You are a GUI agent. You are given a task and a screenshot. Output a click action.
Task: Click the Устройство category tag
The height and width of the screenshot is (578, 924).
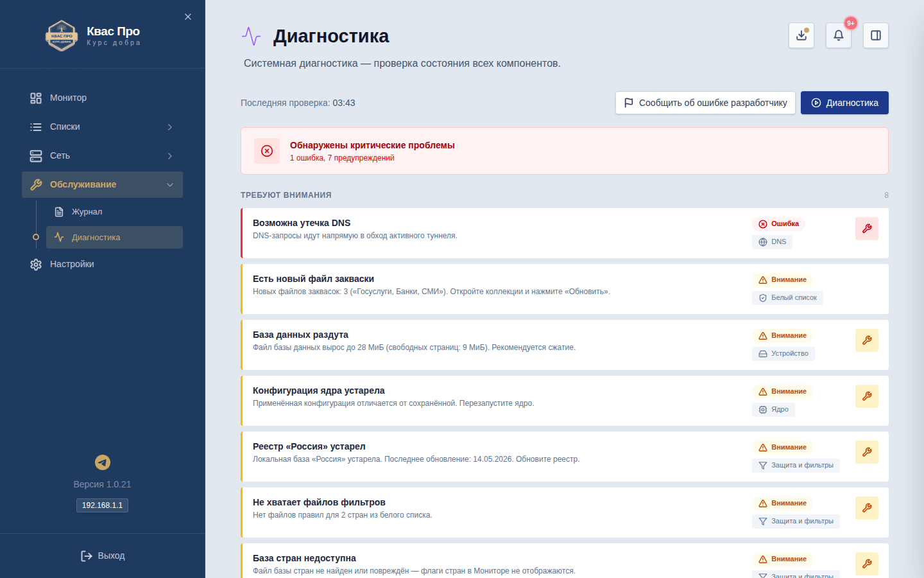tap(783, 354)
